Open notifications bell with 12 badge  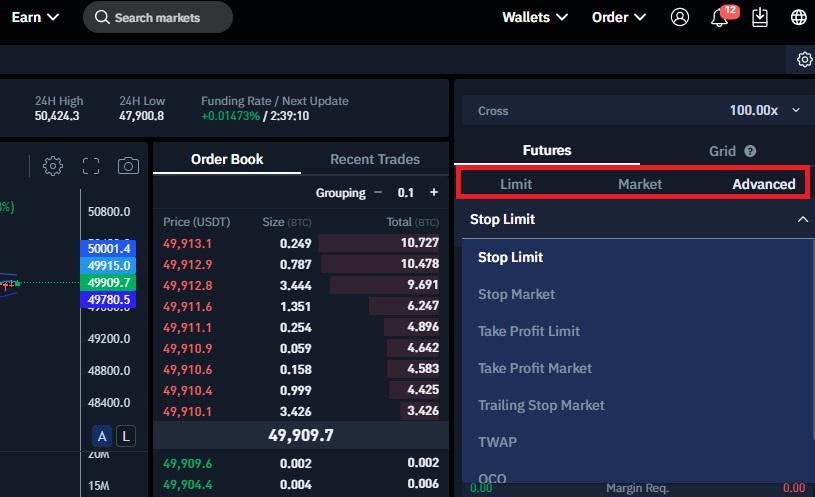pos(722,16)
